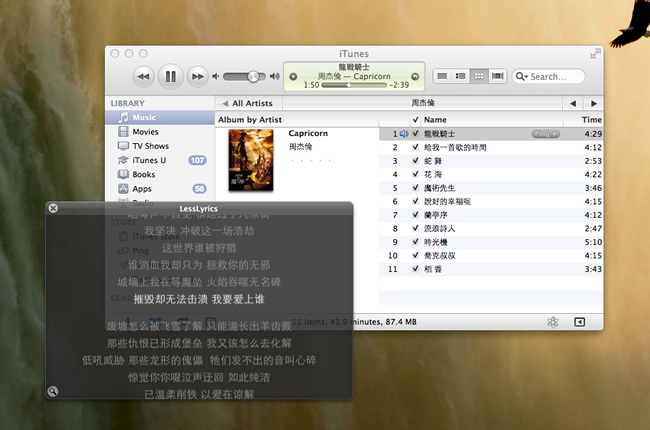The width and height of the screenshot is (650, 430).
Task: Uncheck track 2 checkbox
Action: [415, 147]
